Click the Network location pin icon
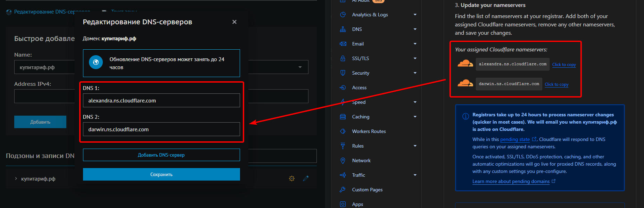644x208 pixels. point(343,160)
